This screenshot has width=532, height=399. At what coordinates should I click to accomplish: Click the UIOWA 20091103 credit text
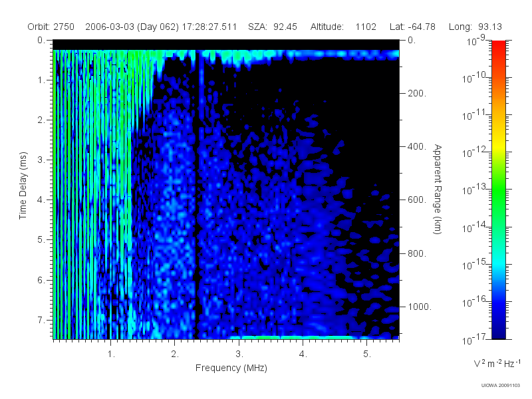point(501,386)
